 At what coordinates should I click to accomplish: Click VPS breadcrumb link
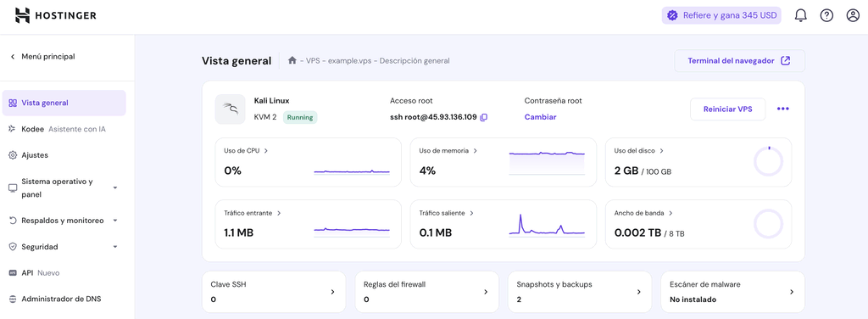pyautogui.click(x=314, y=61)
